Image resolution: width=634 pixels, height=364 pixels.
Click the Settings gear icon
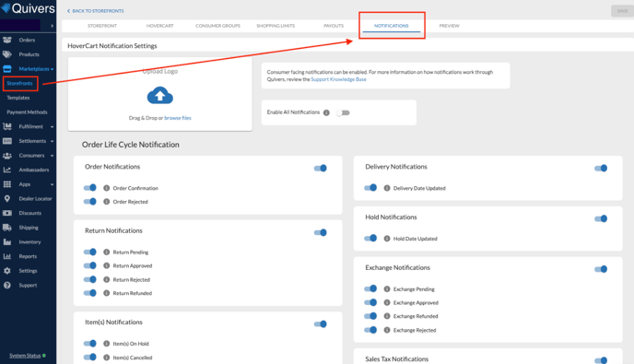tap(7, 271)
